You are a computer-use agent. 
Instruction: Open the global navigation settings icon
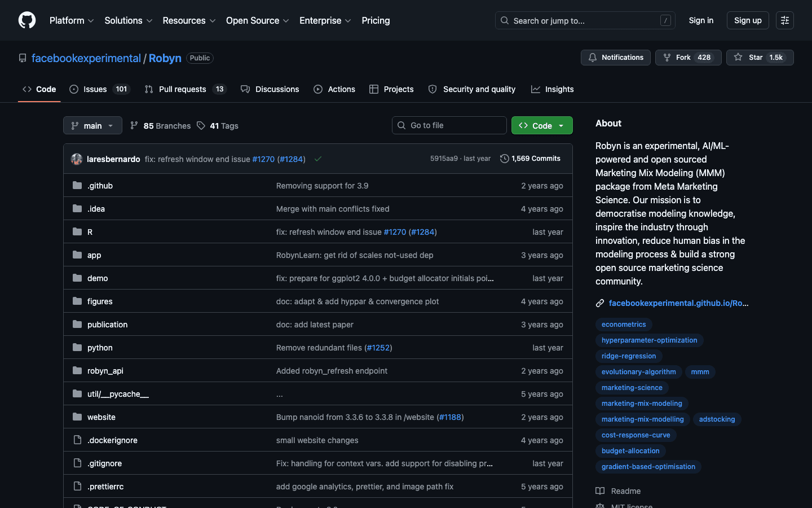784,20
